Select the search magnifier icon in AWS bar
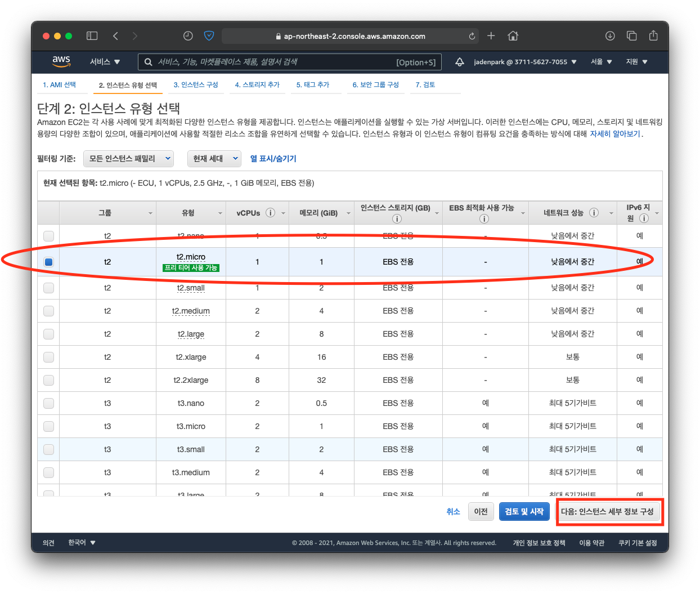The height and width of the screenshot is (594, 700). tap(149, 62)
